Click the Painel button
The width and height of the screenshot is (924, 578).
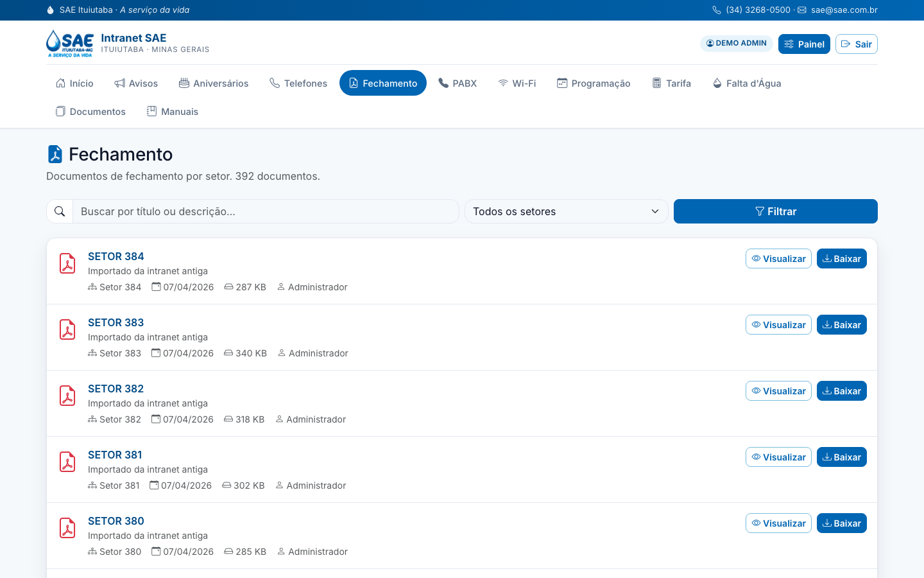[x=804, y=44]
